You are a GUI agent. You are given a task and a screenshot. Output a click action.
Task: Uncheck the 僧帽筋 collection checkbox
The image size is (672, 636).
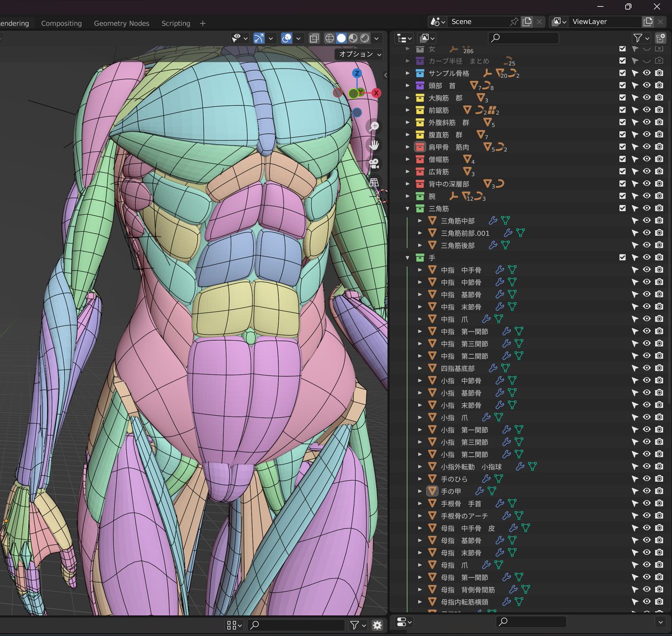pos(622,159)
